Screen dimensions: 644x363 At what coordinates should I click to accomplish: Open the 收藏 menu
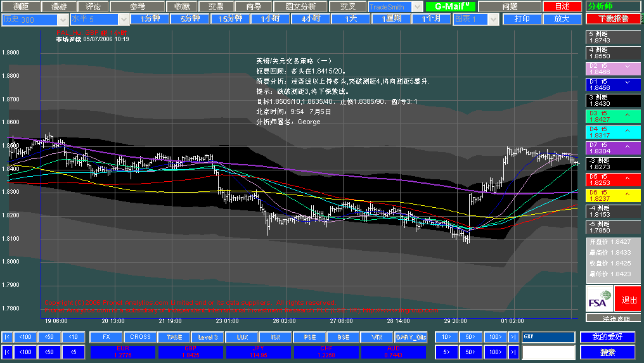click(182, 6)
